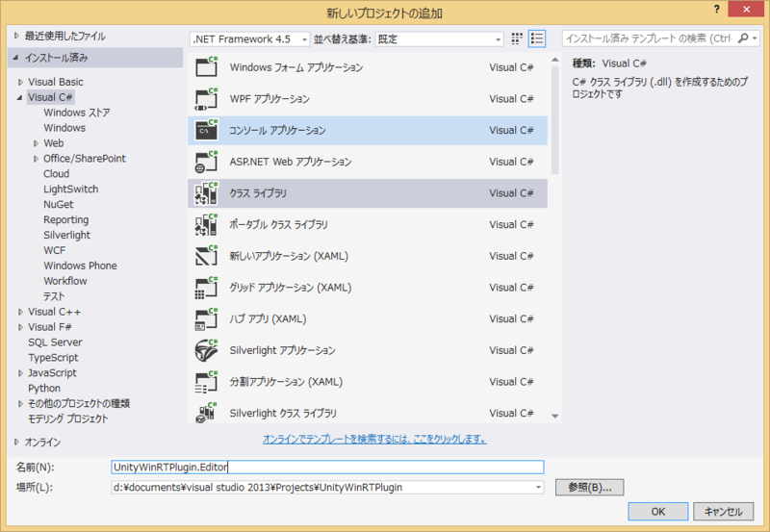
Task: Select the ハブ アプリ (XAML) template icon
Action: (x=206, y=318)
